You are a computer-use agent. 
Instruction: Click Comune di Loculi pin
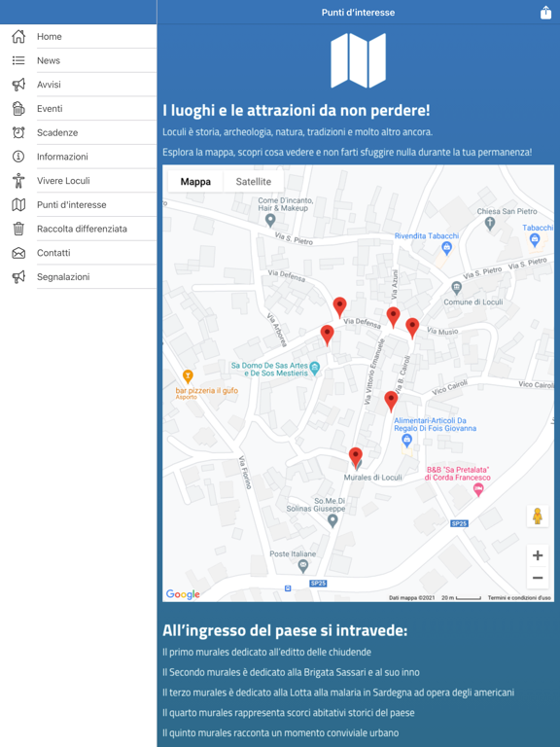click(457, 287)
